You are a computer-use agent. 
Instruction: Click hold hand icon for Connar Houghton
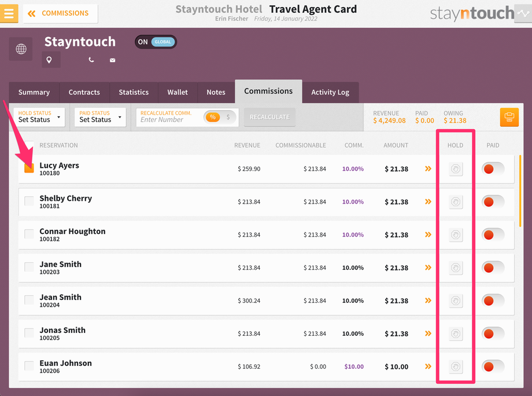456,234
